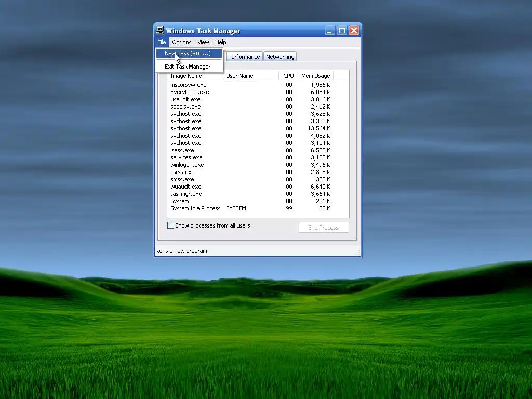Open the Options menu

click(181, 42)
